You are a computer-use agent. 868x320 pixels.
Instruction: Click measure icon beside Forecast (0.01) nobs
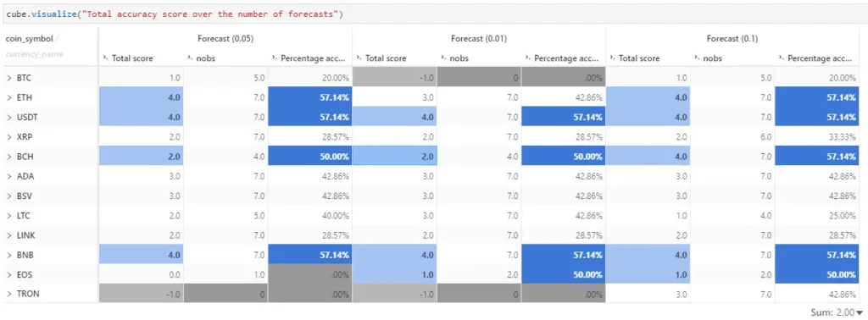point(443,58)
